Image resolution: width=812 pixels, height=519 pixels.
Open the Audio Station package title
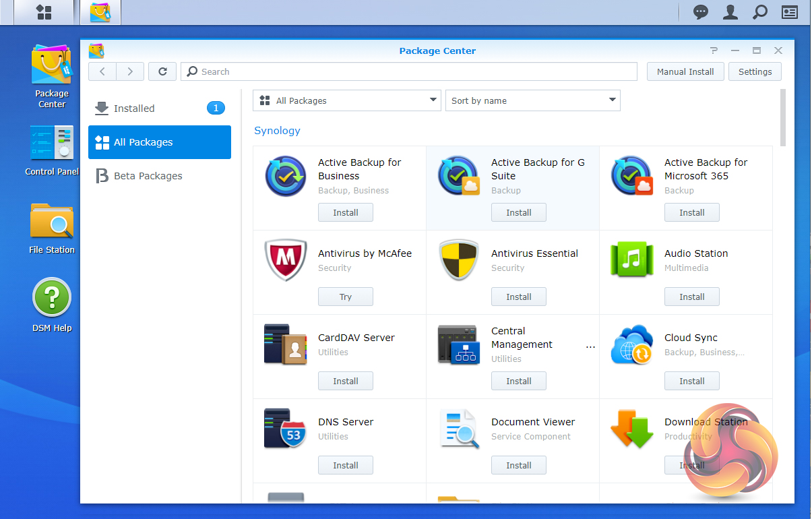click(x=696, y=253)
